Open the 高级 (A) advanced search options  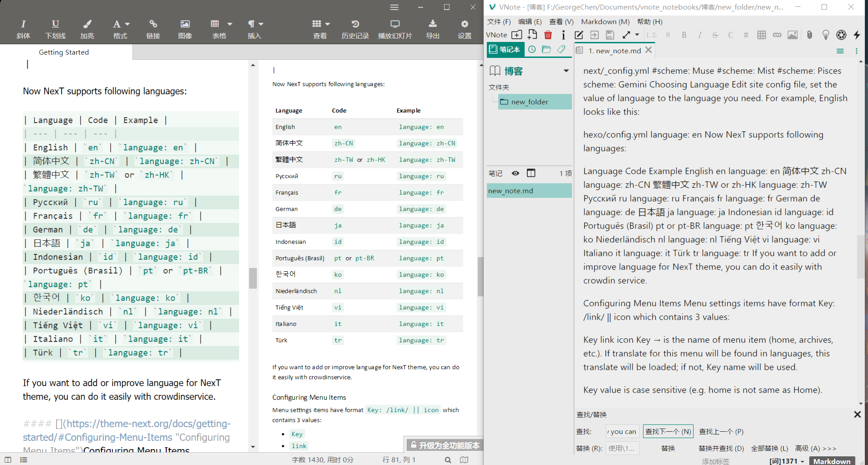[x=816, y=448]
